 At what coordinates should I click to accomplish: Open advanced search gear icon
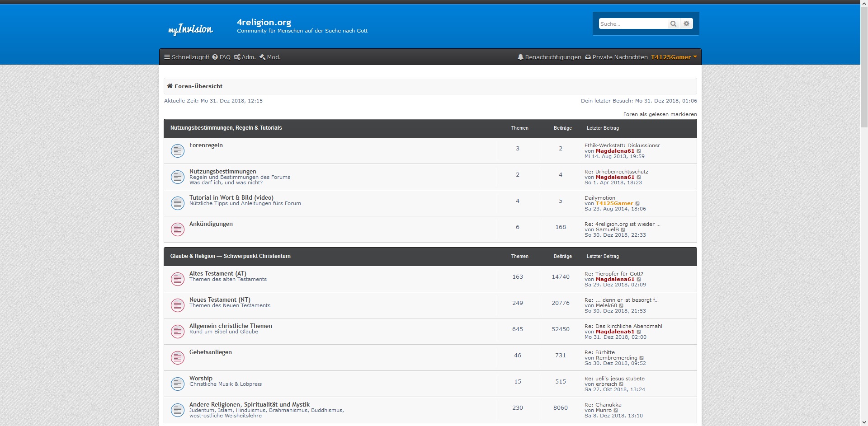tap(686, 24)
